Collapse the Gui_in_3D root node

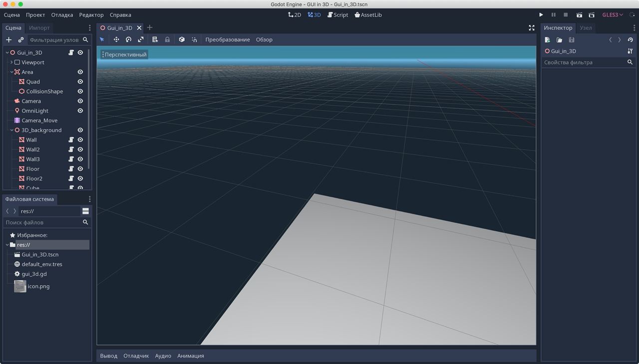7,52
